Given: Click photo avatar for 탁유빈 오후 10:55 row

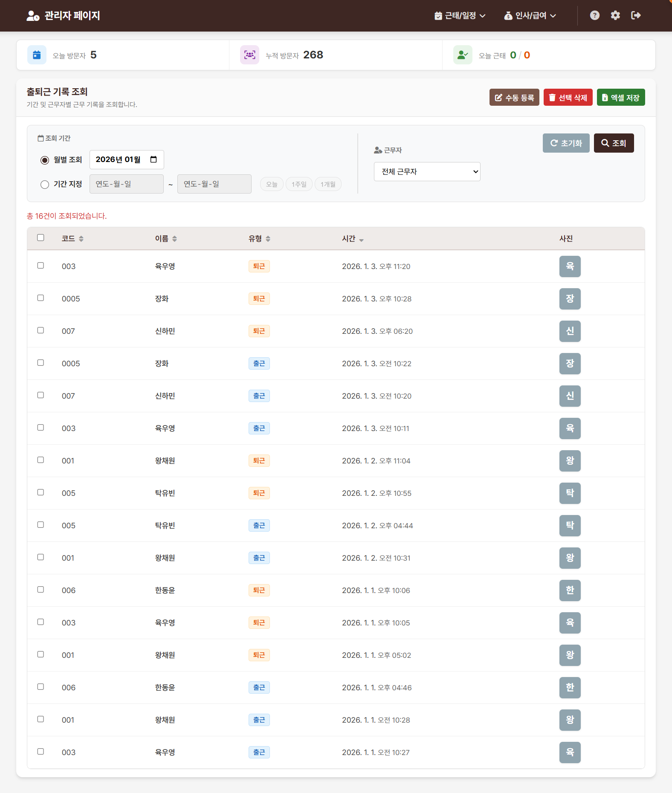Looking at the screenshot, I should [570, 493].
